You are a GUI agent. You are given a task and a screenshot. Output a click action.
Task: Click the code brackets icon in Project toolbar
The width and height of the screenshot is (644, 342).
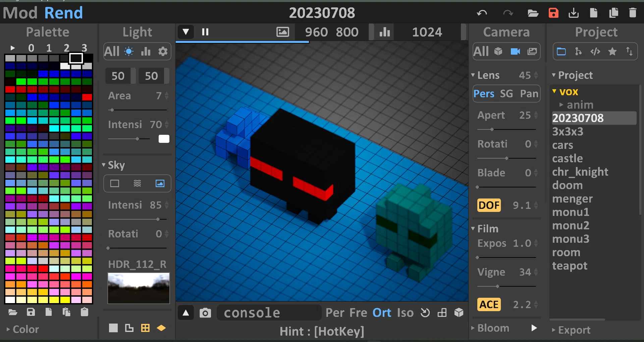595,51
